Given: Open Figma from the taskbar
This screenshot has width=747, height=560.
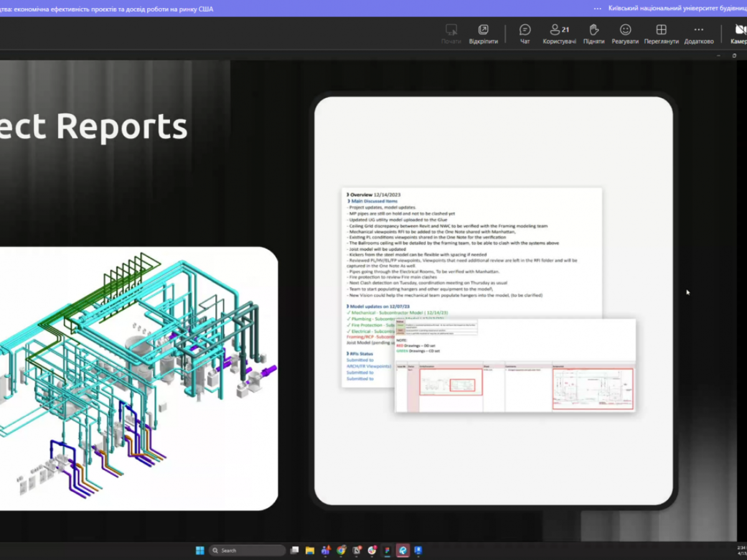Looking at the screenshot, I should click(387, 551).
